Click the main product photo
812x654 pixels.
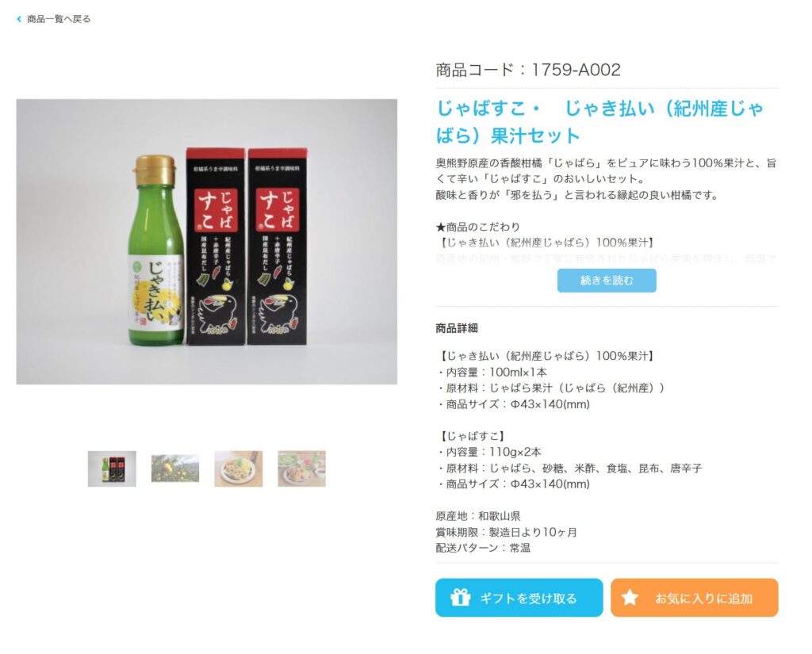207,241
